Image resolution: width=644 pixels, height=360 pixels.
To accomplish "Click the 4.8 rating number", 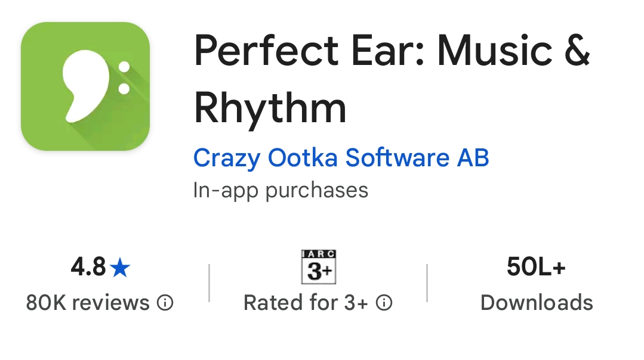I will 88,268.
